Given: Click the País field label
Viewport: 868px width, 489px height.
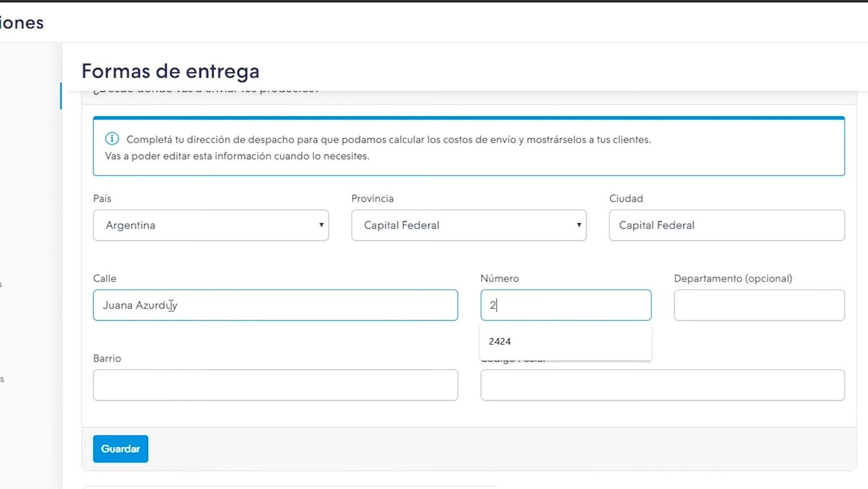Looking at the screenshot, I should (102, 199).
